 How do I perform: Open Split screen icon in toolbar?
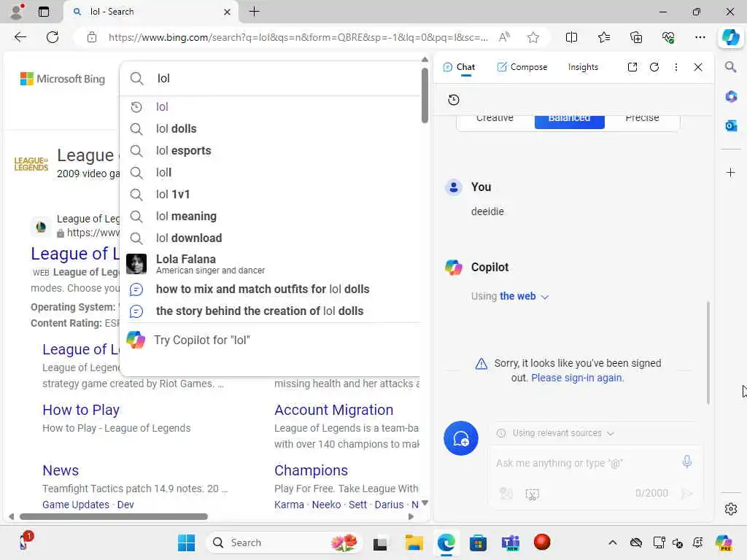[571, 37]
